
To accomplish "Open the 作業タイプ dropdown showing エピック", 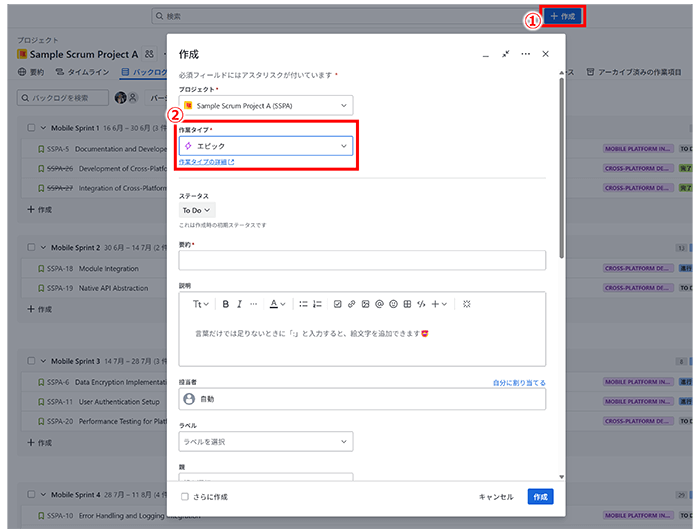I will pyautogui.click(x=265, y=146).
